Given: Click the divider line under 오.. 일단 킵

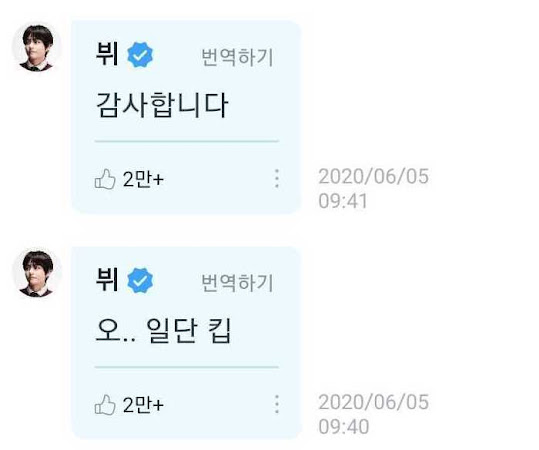Looking at the screenshot, I should click(187, 367).
